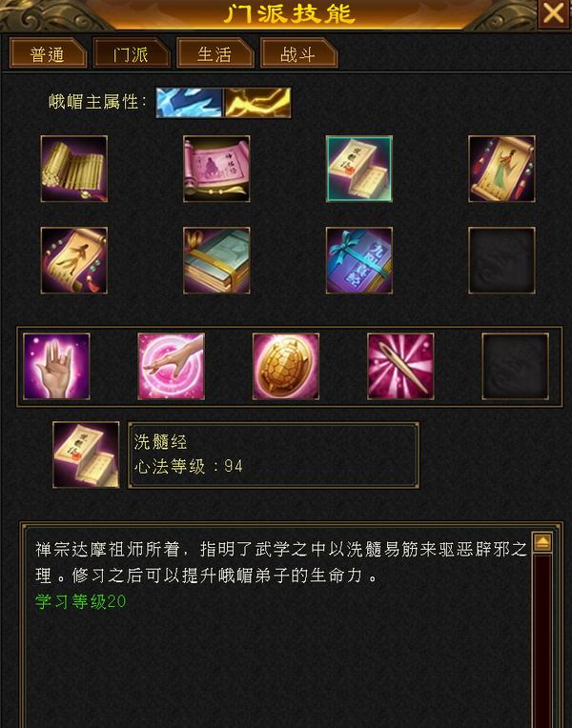Open the 战斗 tab

pos(298,53)
